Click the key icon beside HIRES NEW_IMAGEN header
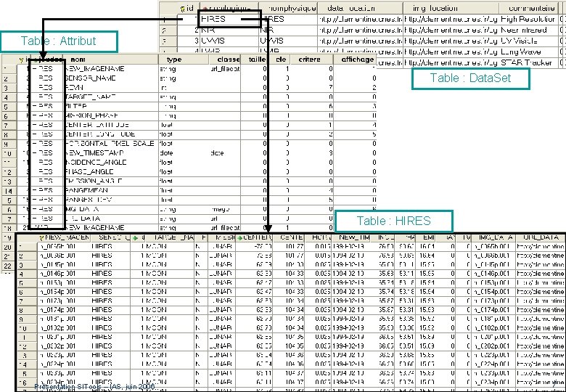The image size is (566, 392). click(41, 238)
